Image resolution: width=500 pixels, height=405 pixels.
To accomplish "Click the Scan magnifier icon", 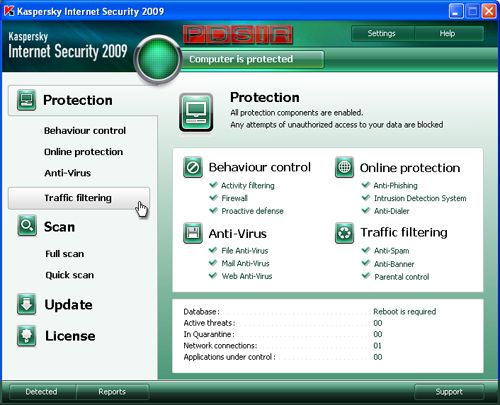I will (x=27, y=226).
